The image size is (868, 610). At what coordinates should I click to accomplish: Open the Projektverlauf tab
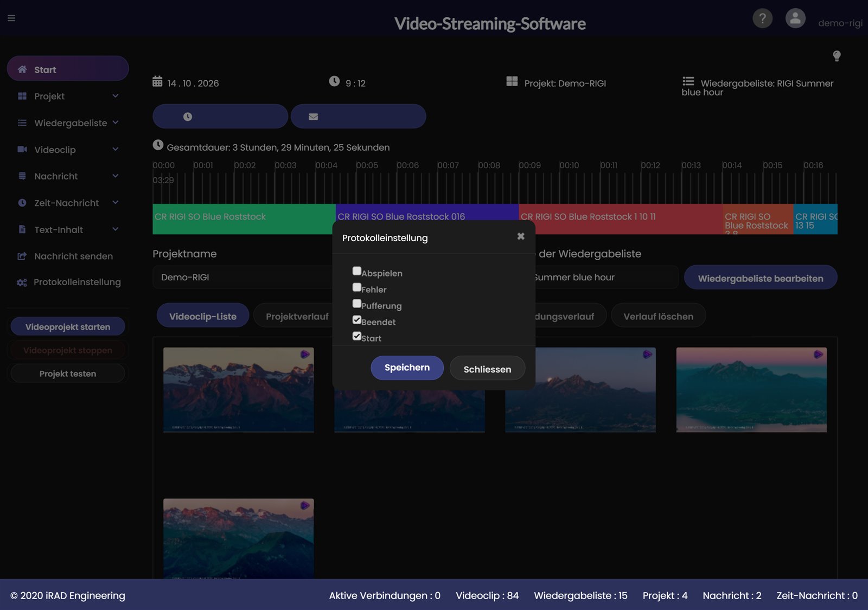click(x=297, y=316)
